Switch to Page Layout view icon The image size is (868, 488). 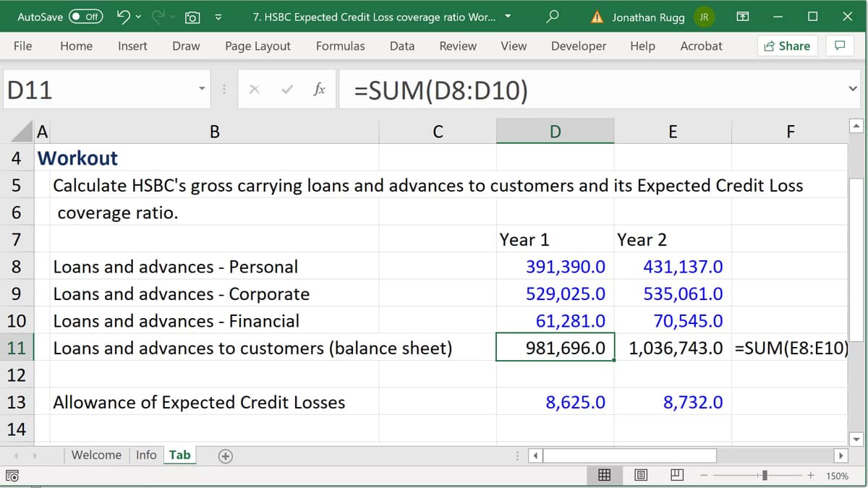click(641, 476)
